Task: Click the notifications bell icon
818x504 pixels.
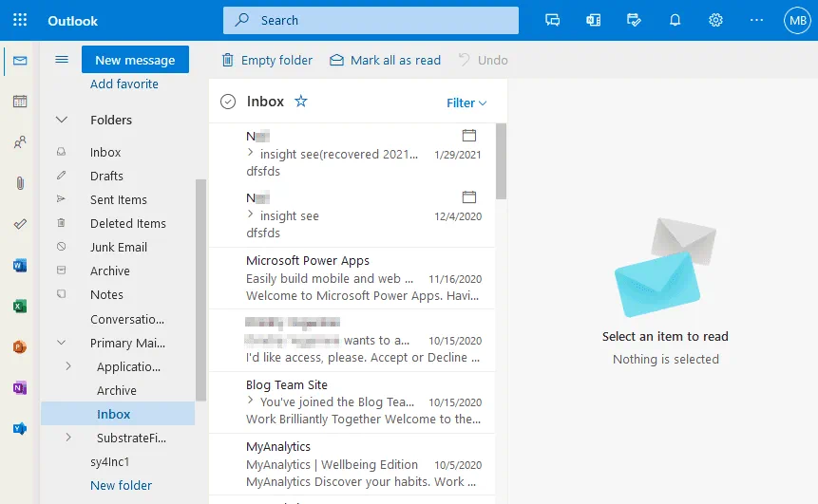Action: click(675, 20)
